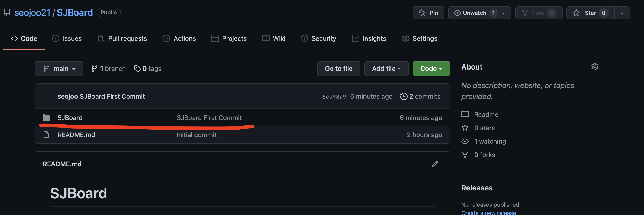Click the fork icon beside 0 forks

[465, 155]
